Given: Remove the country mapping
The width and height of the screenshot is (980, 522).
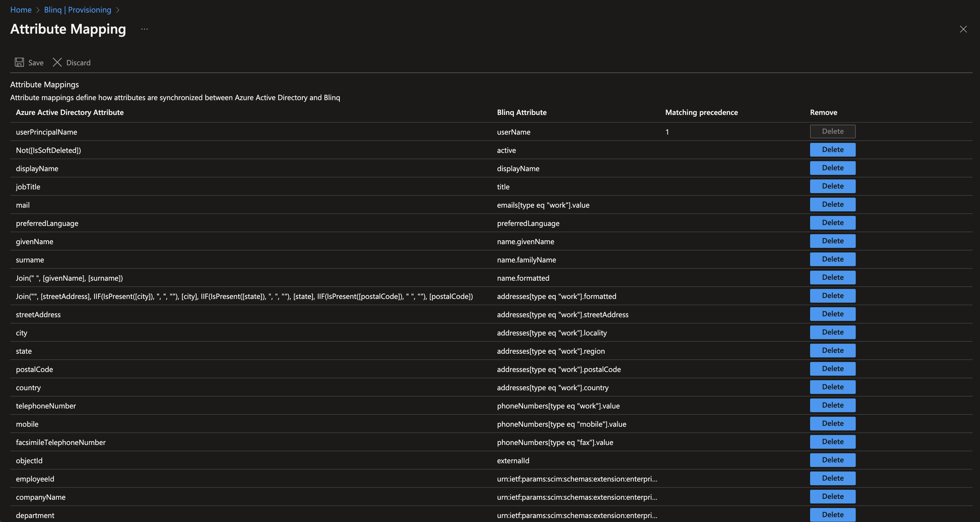Looking at the screenshot, I should click(x=832, y=387).
